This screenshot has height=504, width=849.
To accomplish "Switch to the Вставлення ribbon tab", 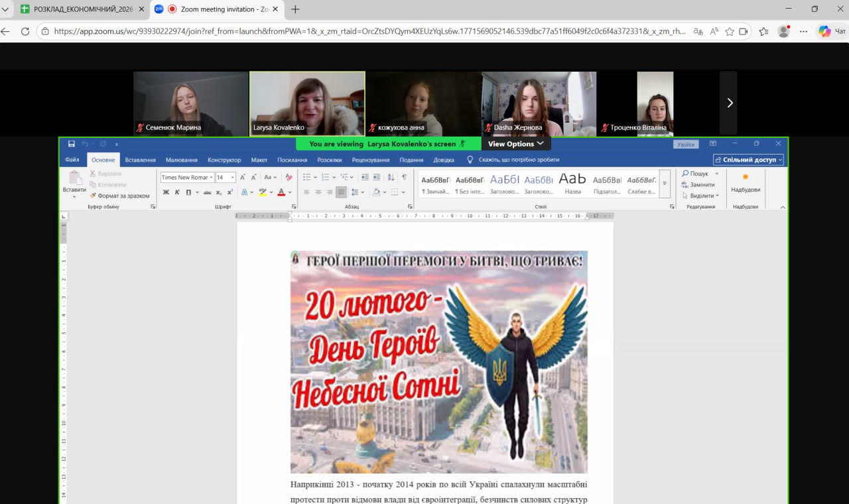I will [x=140, y=160].
